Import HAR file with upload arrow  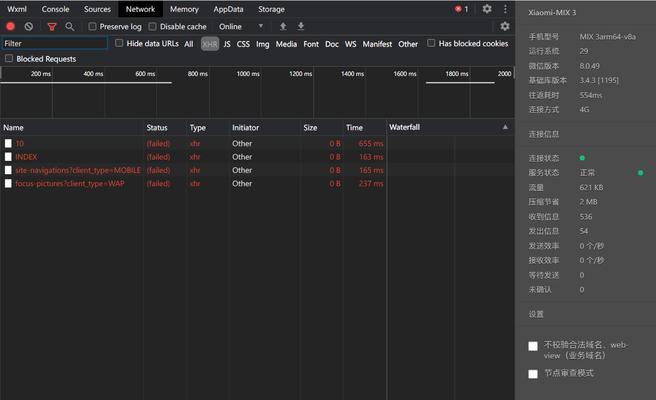click(x=283, y=26)
